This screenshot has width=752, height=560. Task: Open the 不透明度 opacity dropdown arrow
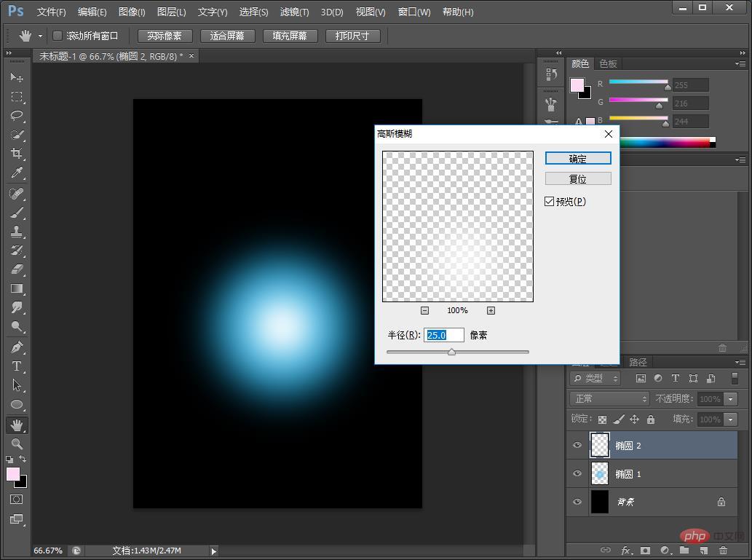coord(730,399)
